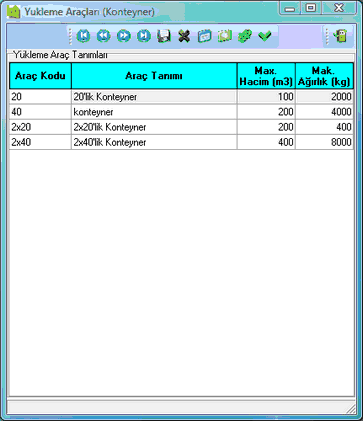The height and width of the screenshot is (421, 363).
Task: Click the "20'lik Konteyner" description cell
Action: coord(154,97)
